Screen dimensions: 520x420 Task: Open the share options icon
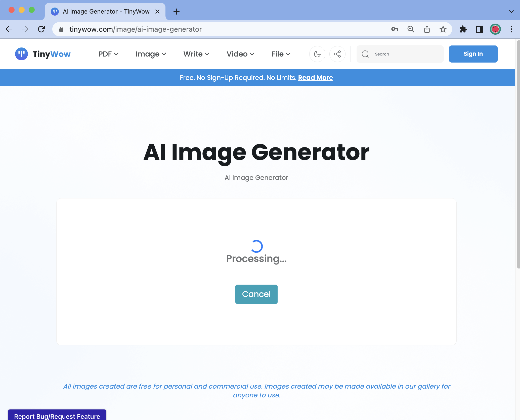[337, 54]
